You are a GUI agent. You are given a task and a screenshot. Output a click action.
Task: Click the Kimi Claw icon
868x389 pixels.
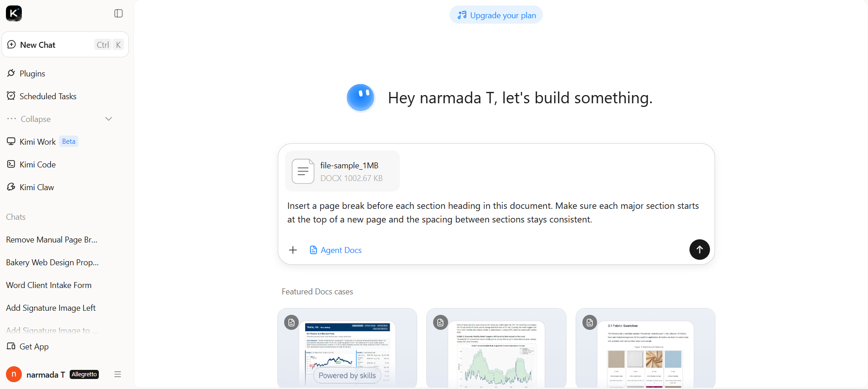[x=11, y=187]
